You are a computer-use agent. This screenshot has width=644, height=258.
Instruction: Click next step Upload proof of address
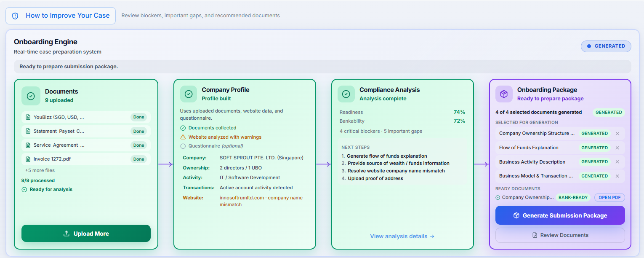tap(375, 178)
